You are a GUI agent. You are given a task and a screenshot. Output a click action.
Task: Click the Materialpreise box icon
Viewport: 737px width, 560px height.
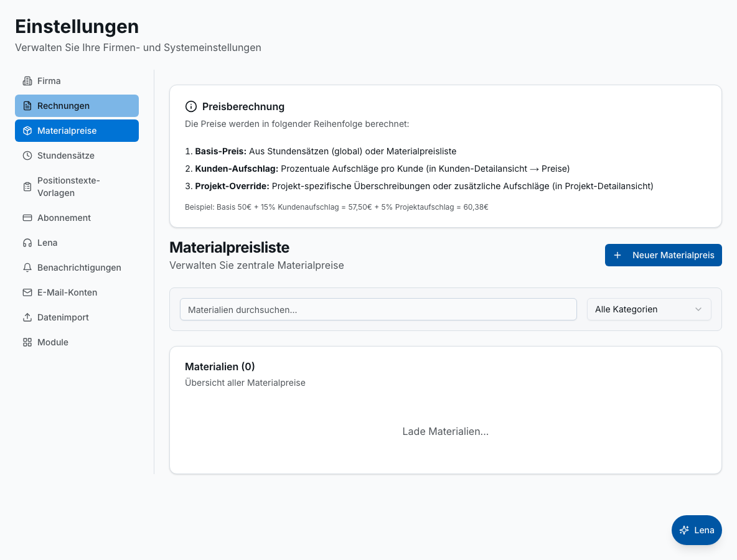27,131
